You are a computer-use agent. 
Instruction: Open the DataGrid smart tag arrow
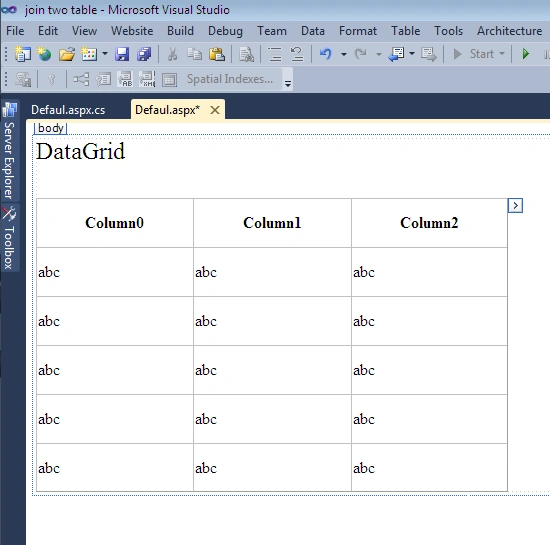pos(515,206)
